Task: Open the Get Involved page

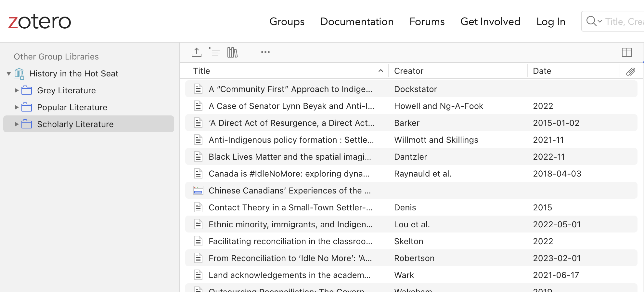Action: (x=490, y=21)
